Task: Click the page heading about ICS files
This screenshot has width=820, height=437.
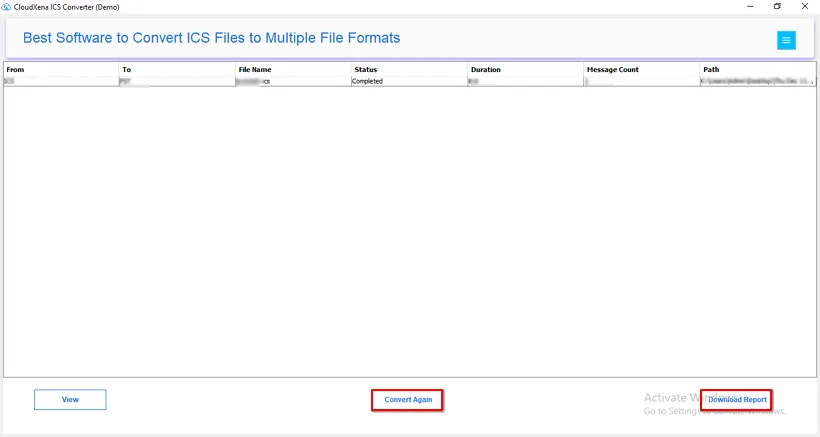Action: pos(211,38)
